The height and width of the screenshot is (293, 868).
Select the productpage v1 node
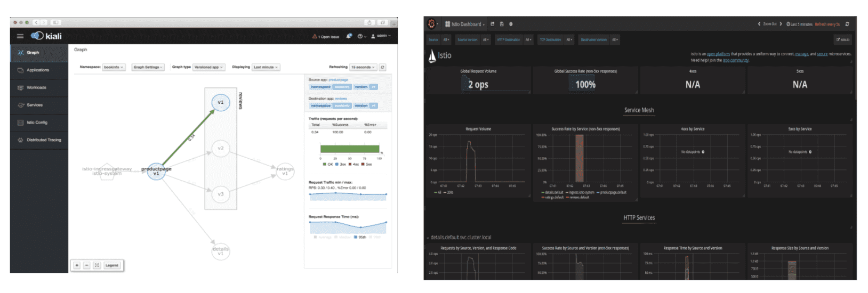(156, 172)
